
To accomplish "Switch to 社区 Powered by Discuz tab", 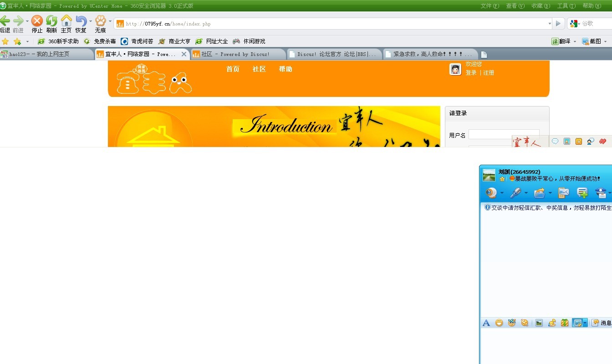I will tap(239, 54).
